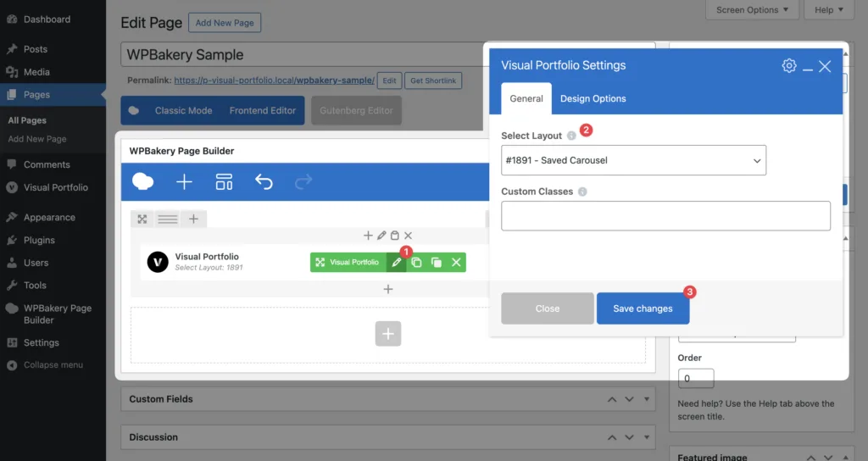Click the Add New Page button by title

[224, 23]
